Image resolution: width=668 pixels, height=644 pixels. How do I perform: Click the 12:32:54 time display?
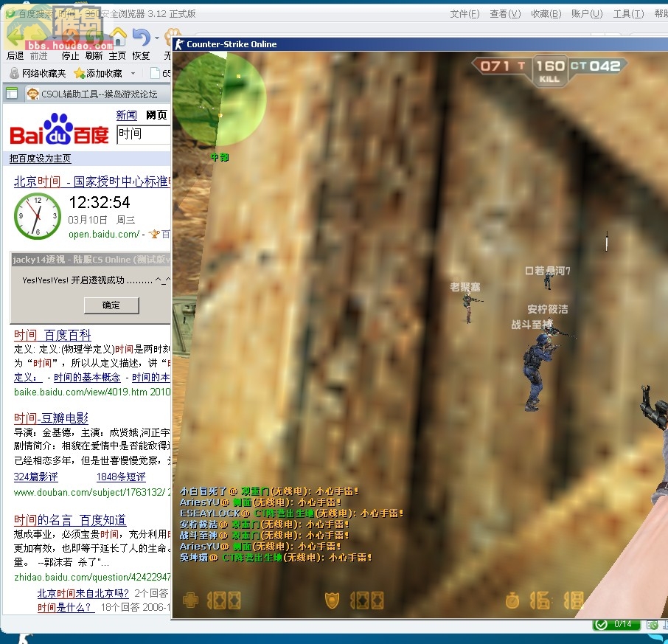100,202
